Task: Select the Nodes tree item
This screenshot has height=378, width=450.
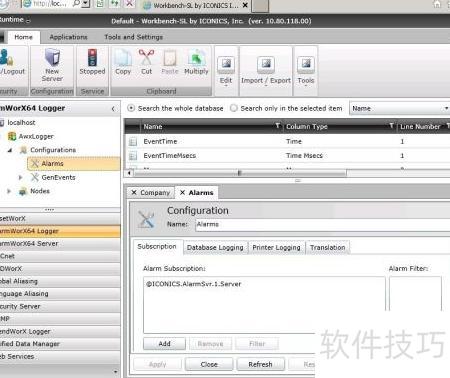Action: tap(40, 191)
